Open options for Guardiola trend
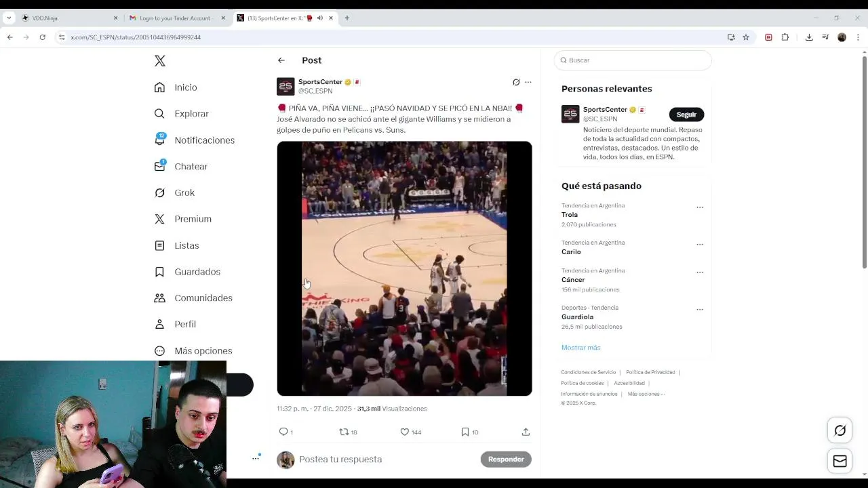The image size is (868, 488). tap(700, 310)
